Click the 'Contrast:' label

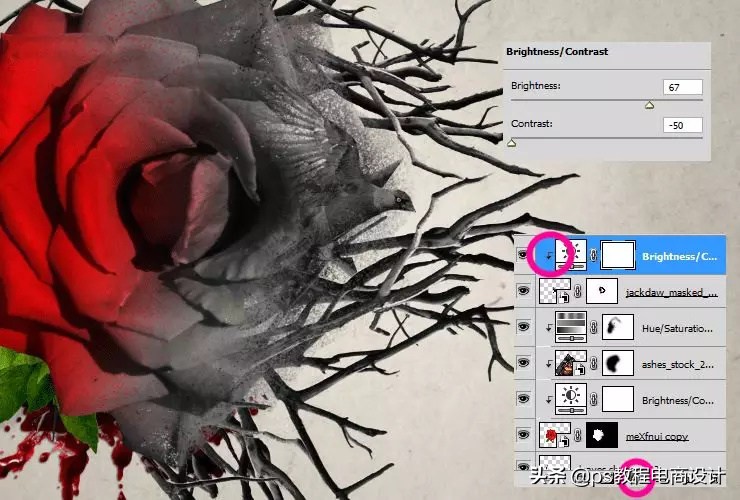click(531, 124)
